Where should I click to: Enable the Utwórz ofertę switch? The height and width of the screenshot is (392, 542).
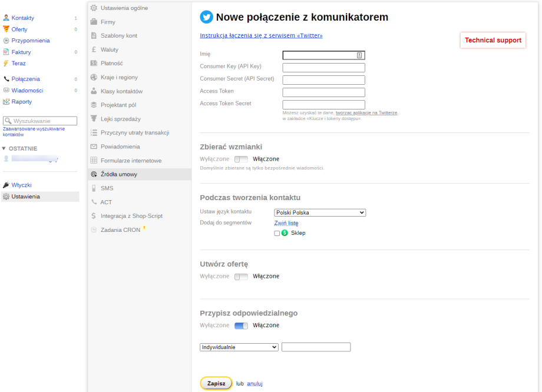click(x=241, y=277)
